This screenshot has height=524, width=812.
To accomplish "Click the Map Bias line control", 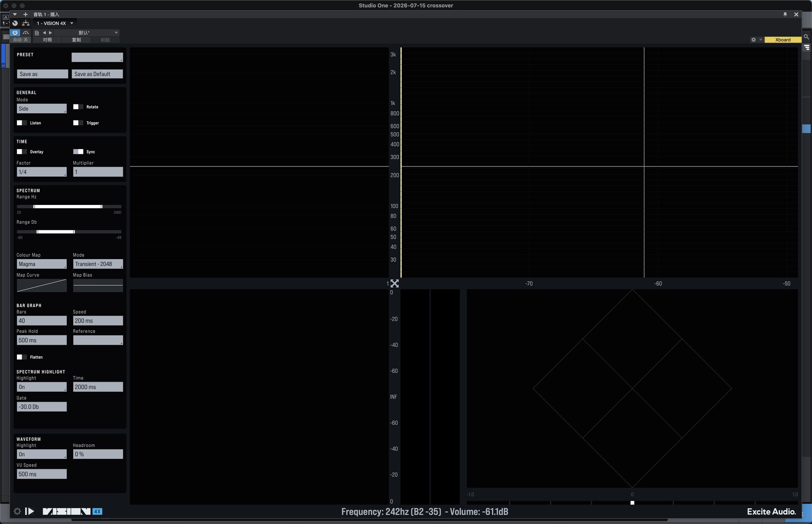I will click(98, 285).
